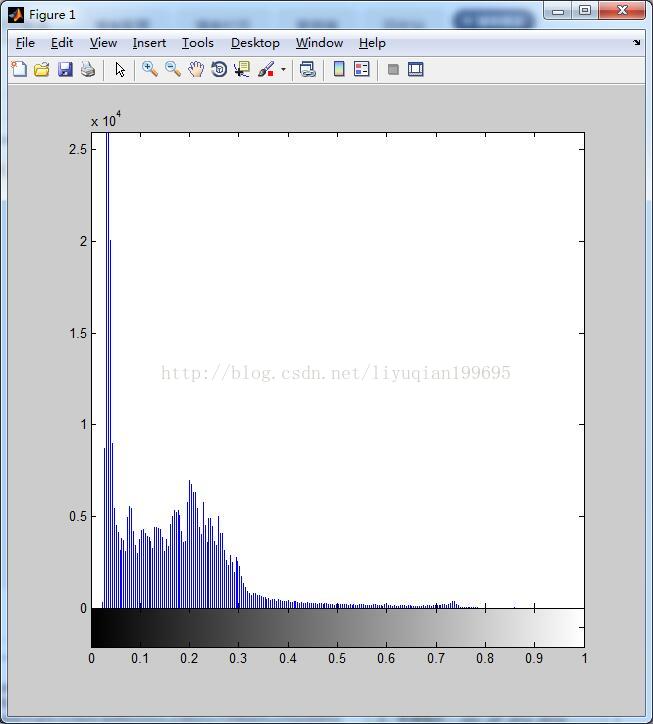Viewport: 653px width, 724px height.
Task: Click the y-axis label 1.5
Action: 78,333
